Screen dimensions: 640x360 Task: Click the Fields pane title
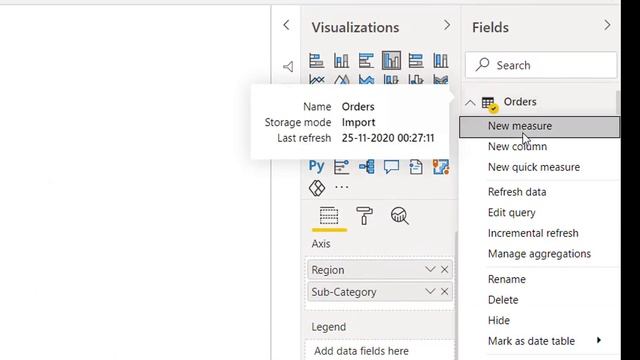pos(490,27)
